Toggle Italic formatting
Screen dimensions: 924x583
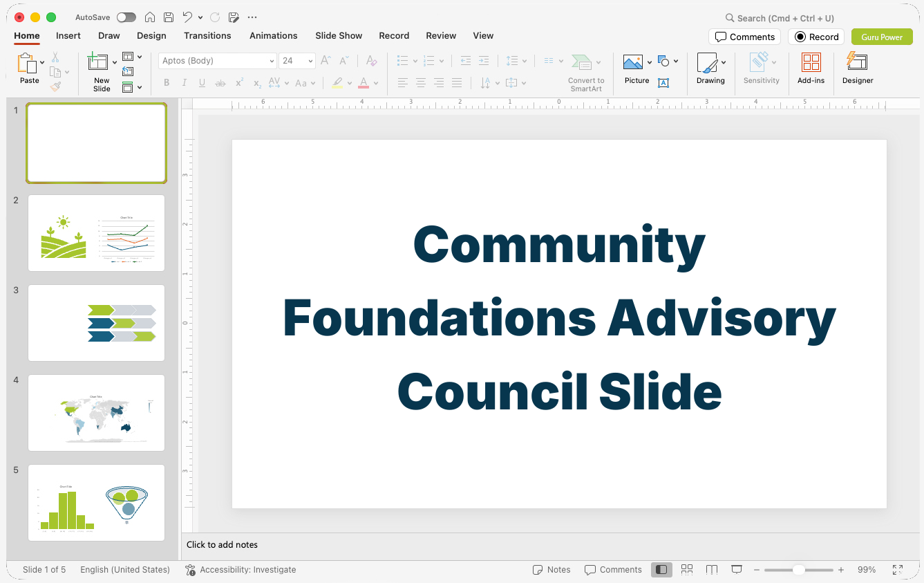(185, 83)
